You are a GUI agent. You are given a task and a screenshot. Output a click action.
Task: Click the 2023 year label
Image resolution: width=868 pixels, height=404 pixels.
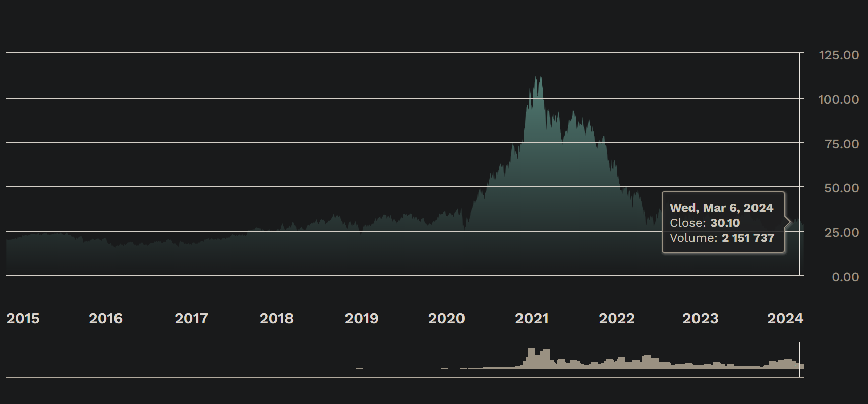700,318
